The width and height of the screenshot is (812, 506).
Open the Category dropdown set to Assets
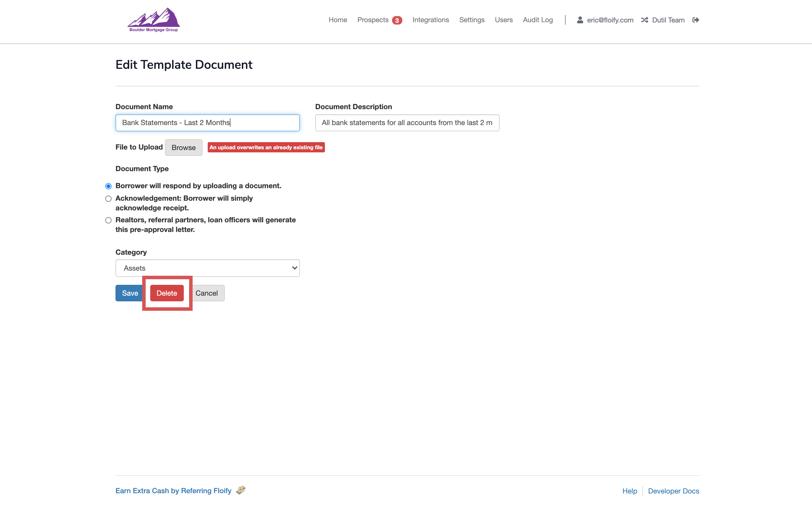208,268
